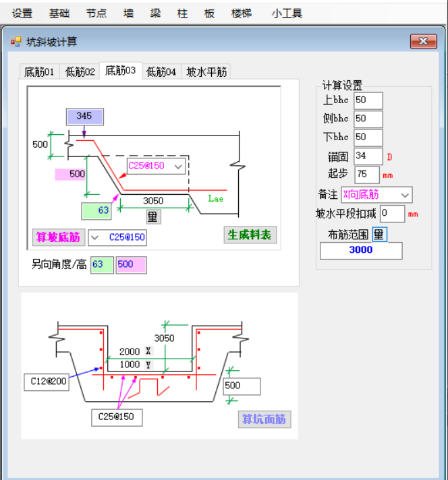Click the 侧bhc input field
Screen dimensions: 448x480
368,119
